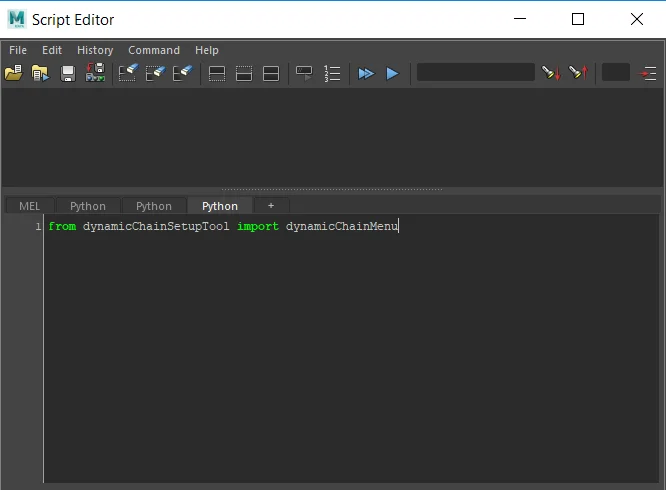Screen dimensions: 666x490
Task: Click the Clear History eraser icon
Action: tap(129, 73)
